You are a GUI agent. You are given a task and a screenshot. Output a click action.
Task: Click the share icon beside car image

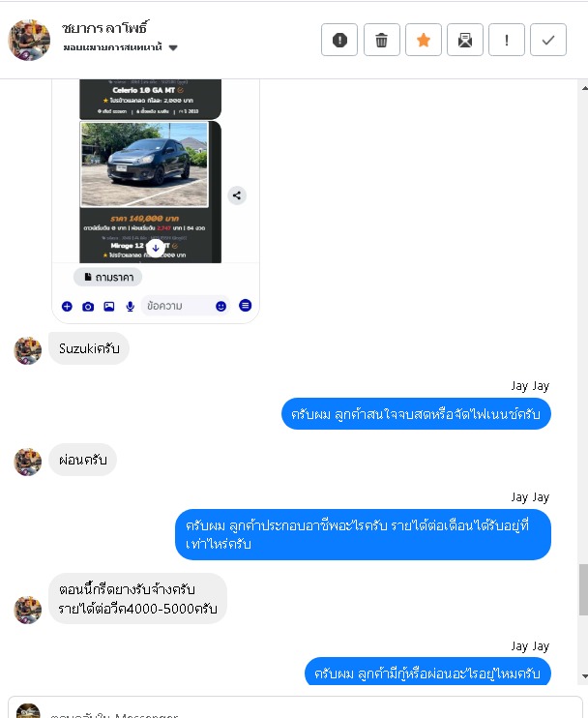pyautogui.click(x=237, y=195)
